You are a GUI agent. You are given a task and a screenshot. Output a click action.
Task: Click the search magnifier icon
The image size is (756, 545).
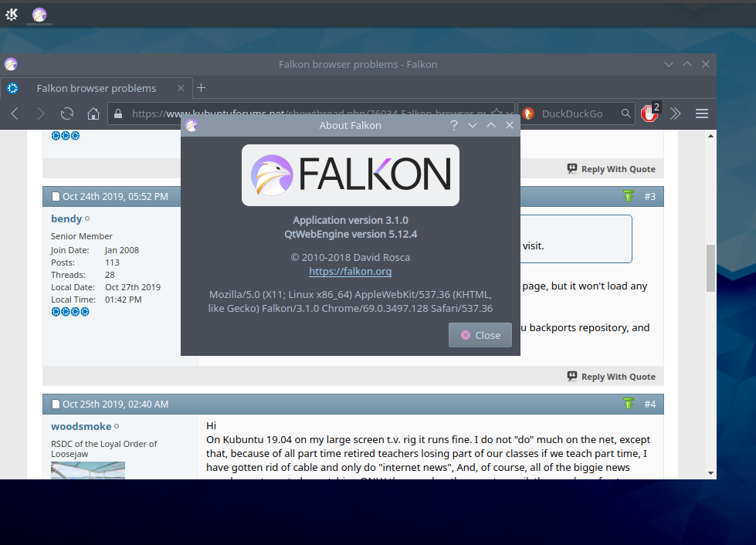(626, 113)
